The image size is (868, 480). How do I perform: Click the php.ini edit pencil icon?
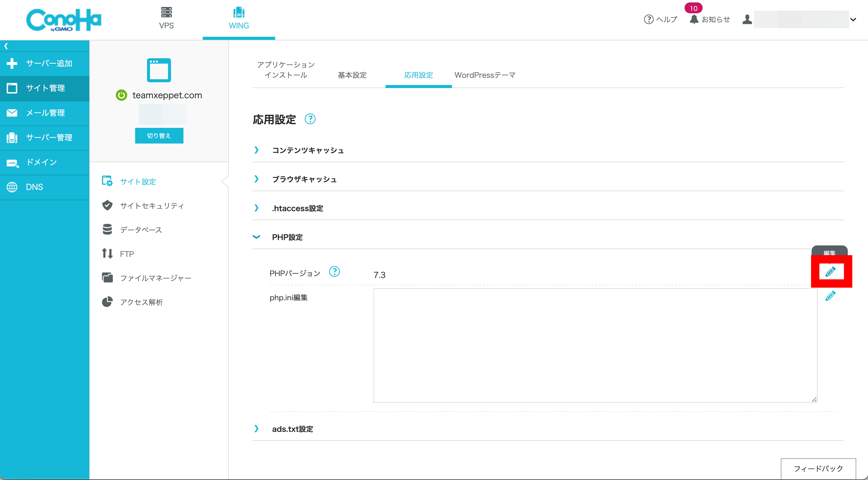pyautogui.click(x=830, y=296)
